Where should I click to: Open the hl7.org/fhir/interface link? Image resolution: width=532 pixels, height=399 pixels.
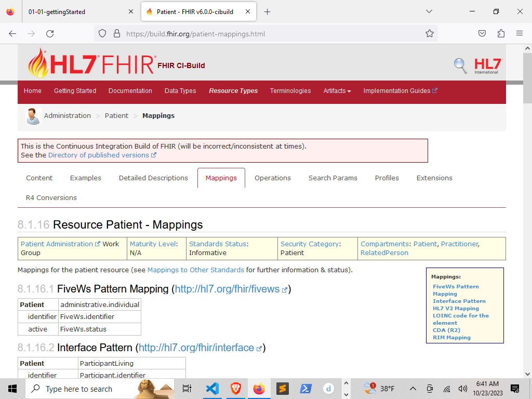[x=200, y=348]
